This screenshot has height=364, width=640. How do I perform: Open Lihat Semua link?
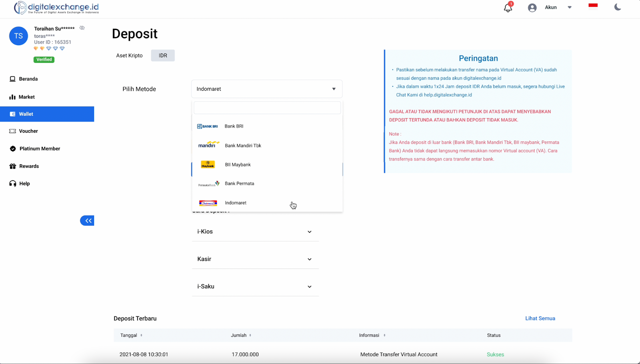pos(540,318)
